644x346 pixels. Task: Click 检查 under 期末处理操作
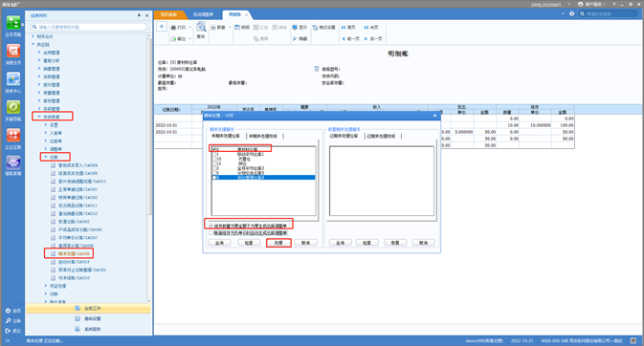(x=249, y=243)
